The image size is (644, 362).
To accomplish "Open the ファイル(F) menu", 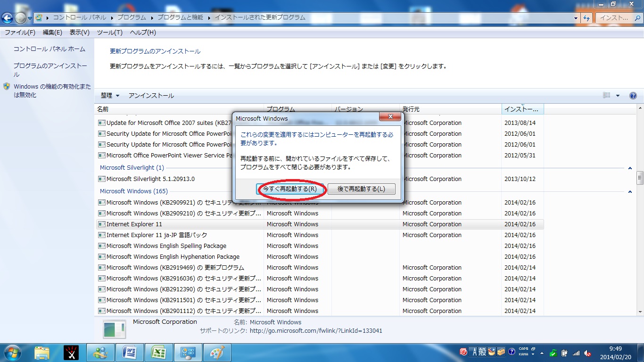I will tap(20, 33).
